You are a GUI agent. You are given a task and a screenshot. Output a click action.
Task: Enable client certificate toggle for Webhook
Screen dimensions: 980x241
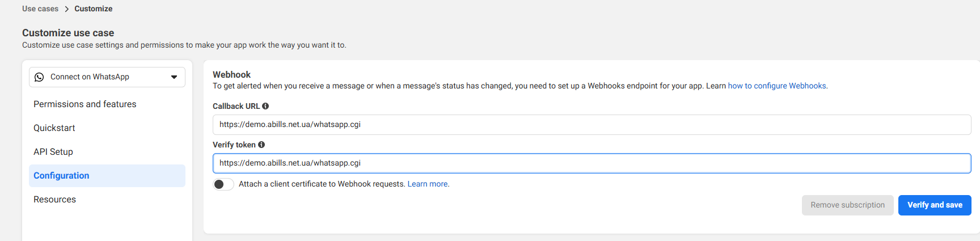pos(223,184)
